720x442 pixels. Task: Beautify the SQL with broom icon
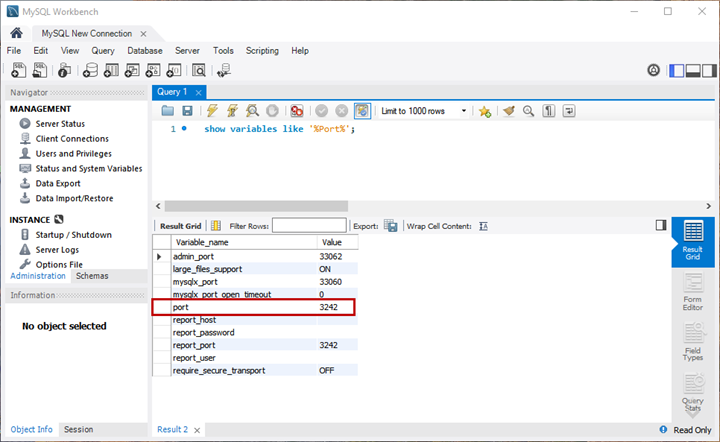(509, 111)
